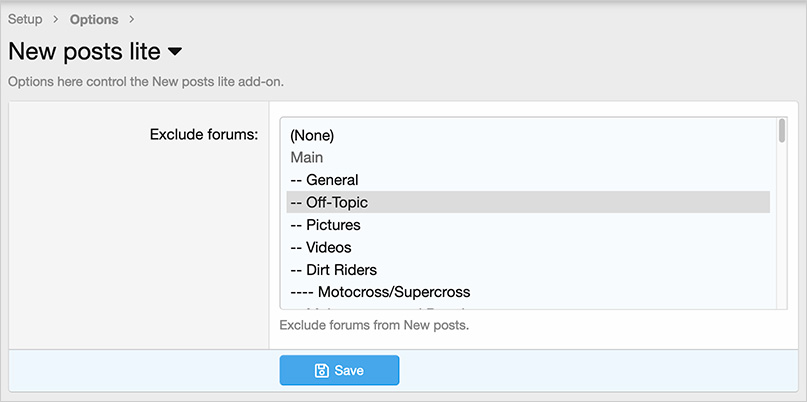Open the Options breadcrumb link

tap(94, 19)
